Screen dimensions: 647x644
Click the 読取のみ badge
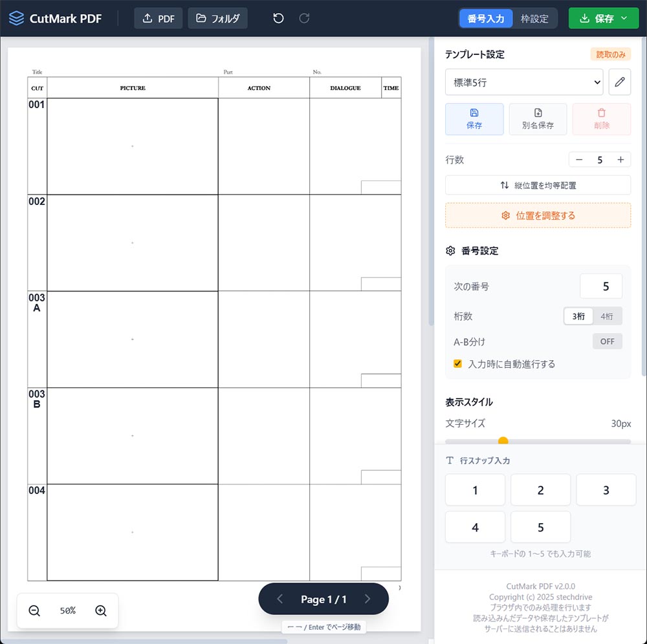pyautogui.click(x=611, y=54)
